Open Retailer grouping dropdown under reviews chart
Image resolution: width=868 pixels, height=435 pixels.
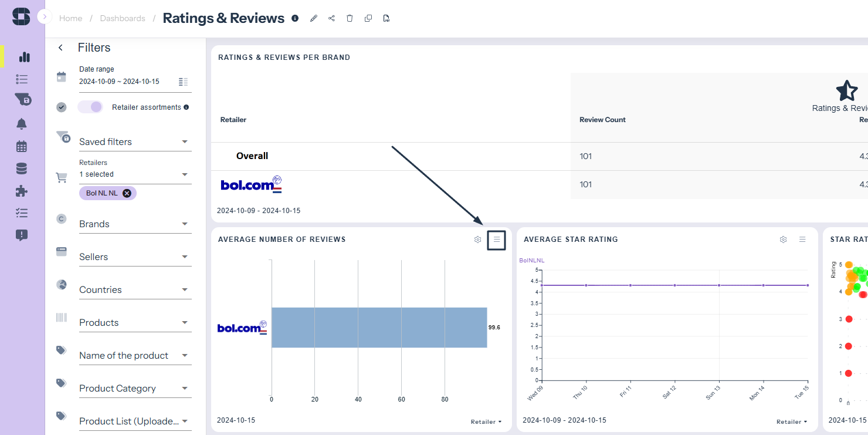tap(486, 421)
